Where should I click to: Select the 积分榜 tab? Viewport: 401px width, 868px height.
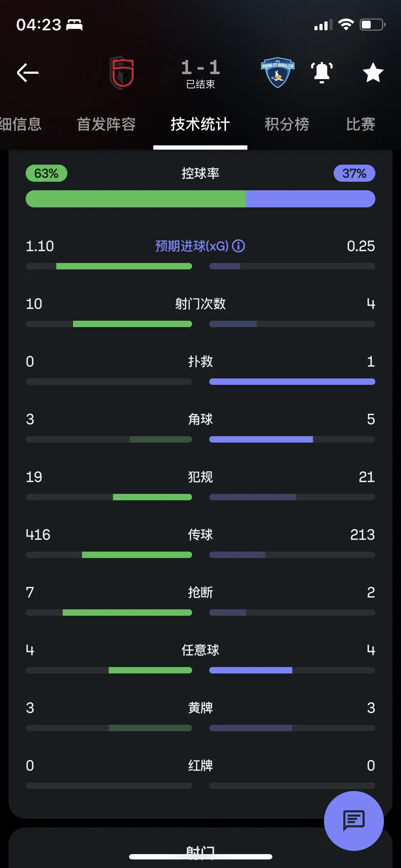[x=287, y=124]
